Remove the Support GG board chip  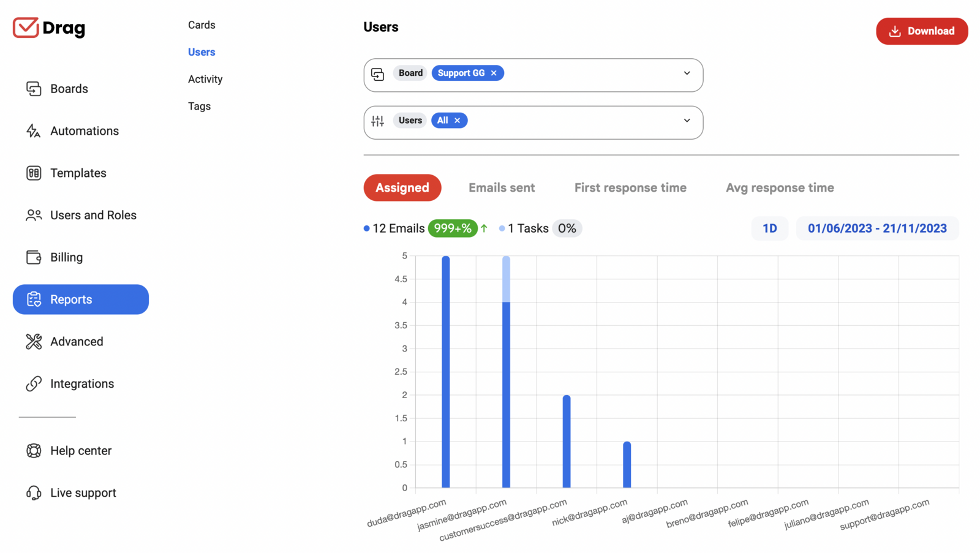click(x=494, y=73)
